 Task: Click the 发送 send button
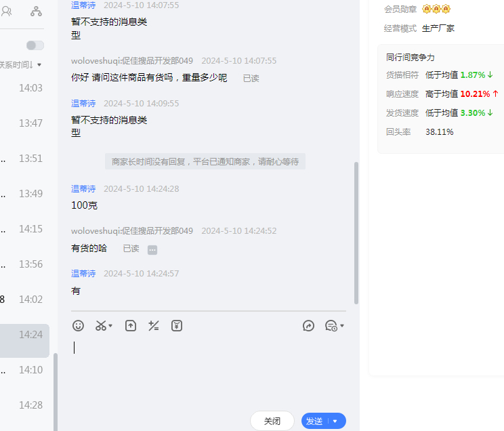pyautogui.click(x=314, y=422)
